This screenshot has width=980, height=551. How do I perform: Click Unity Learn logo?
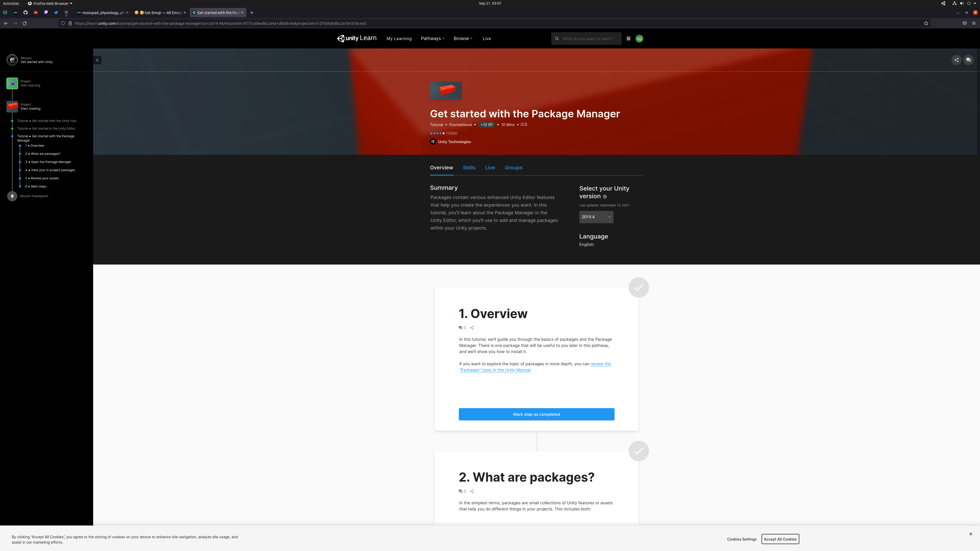357,38
